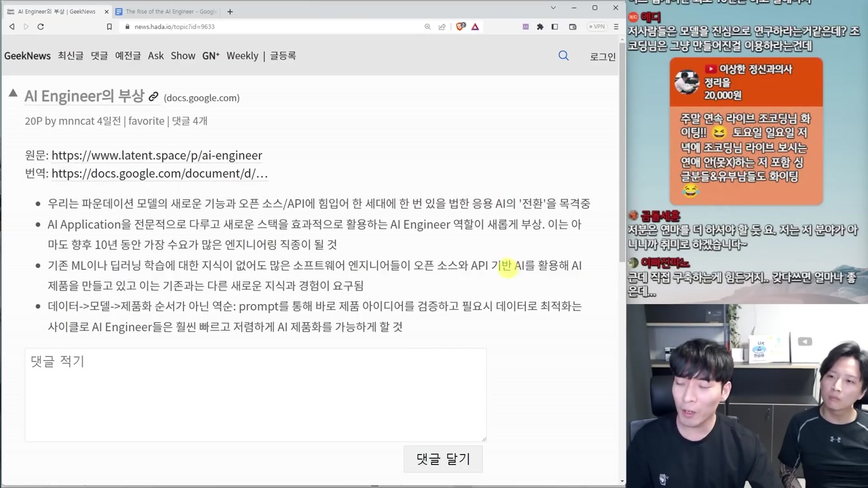
Task: Open the Brave wallet icon
Action: tap(572, 26)
